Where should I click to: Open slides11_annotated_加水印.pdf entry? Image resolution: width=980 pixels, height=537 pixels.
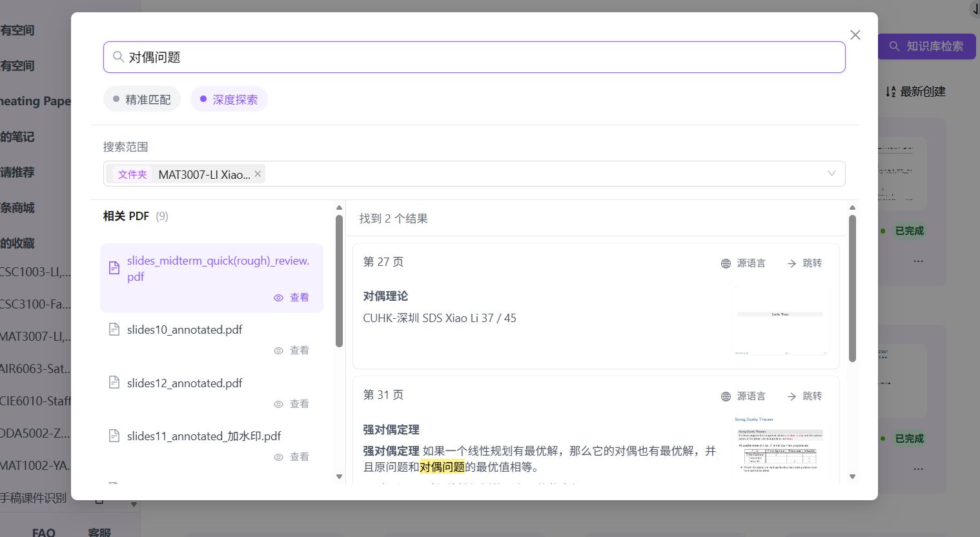[203, 436]
